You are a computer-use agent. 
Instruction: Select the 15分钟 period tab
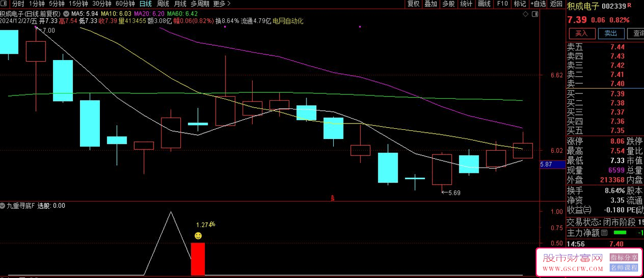click(78, 3)
